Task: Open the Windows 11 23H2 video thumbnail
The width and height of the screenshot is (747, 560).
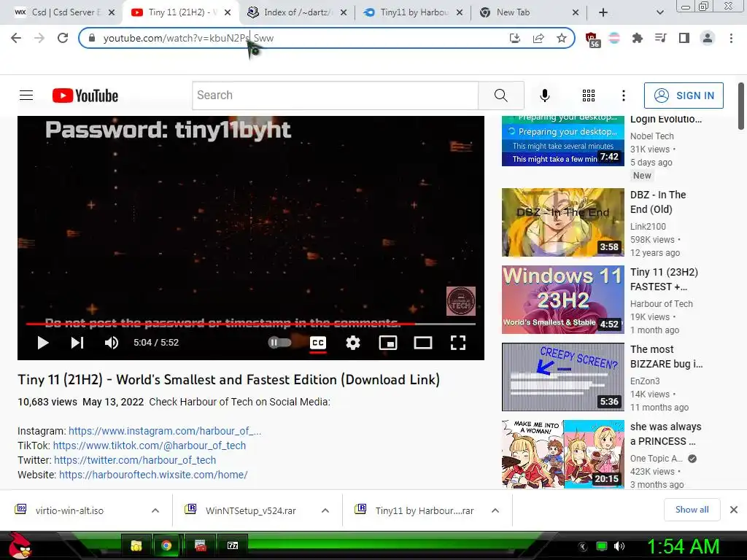Action: (562, 300)
